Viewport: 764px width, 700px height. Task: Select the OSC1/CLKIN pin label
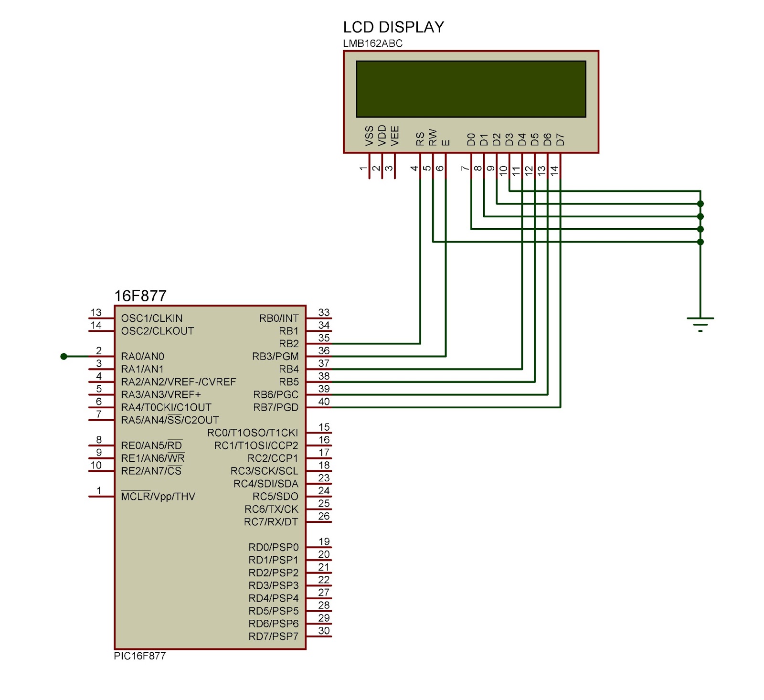coord(151,318)
